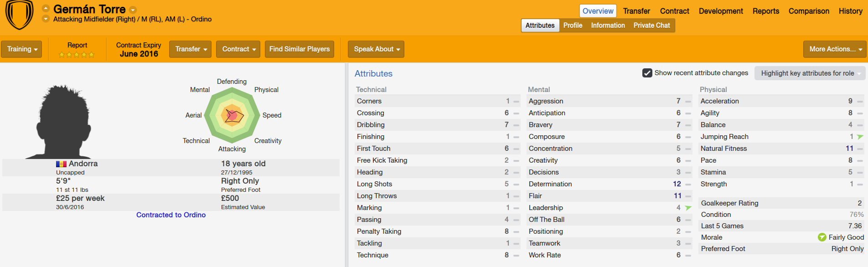Follow the Contracted to Ordino link
The width and height of the screenshot is (868, 267).
click(171, 215)
